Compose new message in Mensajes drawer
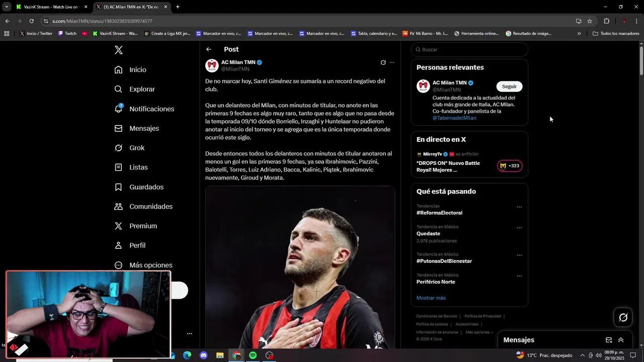This screenshot has height=362, width=644. pos(609,340)
